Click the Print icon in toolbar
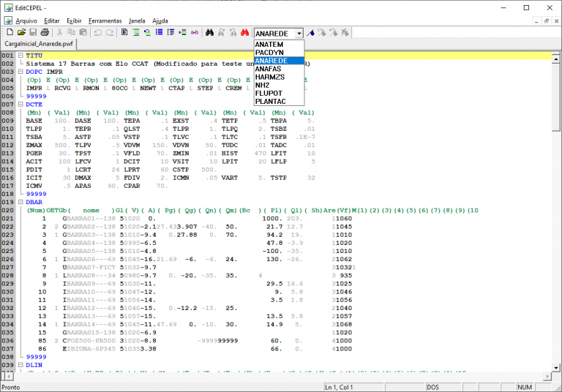Viewport: 562px width, 392px height. point(45,33)
